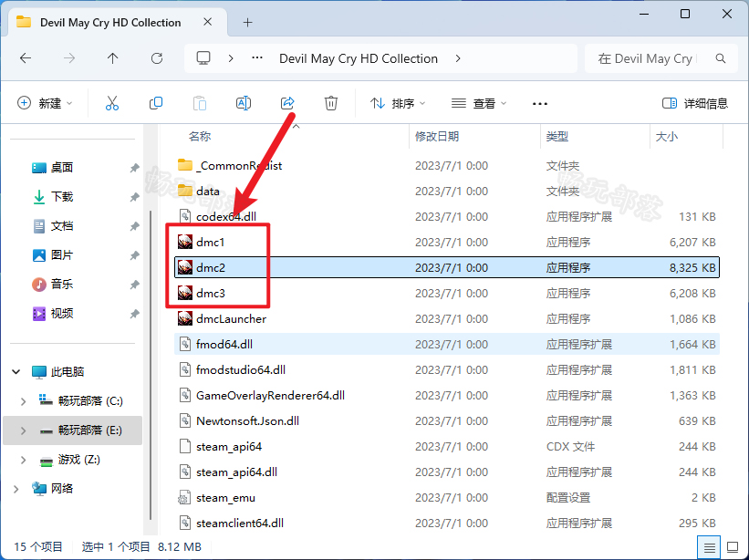Select the dmc2 application file
749x560 pixels.
[x=447, y=267]
